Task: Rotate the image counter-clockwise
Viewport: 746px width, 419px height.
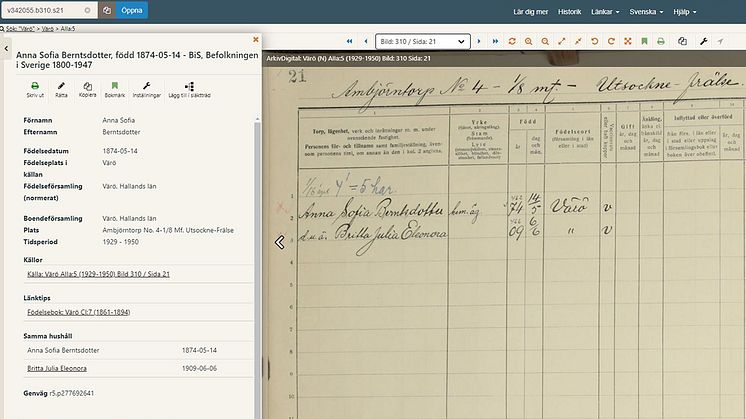Action: [x=593, y=41]
